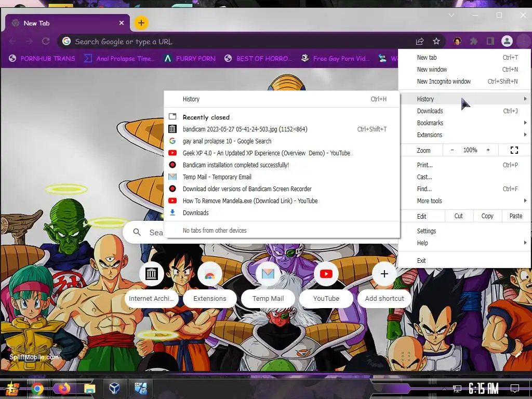Click the Chrome taskbar icon

point(37,389)
